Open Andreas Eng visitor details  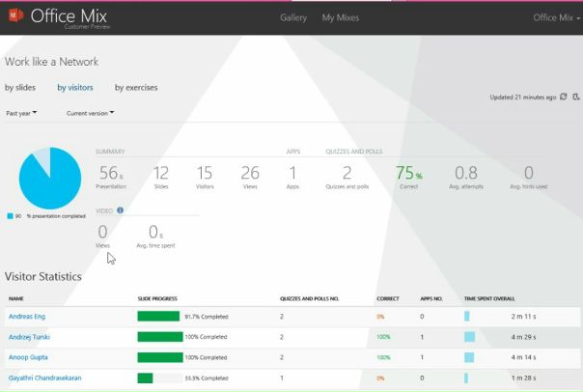27,317
